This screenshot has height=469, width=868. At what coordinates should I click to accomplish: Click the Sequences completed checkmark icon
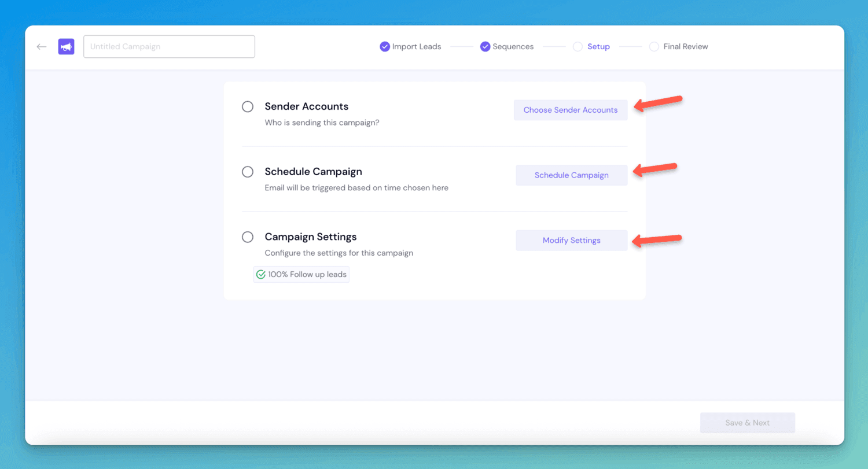485,46
